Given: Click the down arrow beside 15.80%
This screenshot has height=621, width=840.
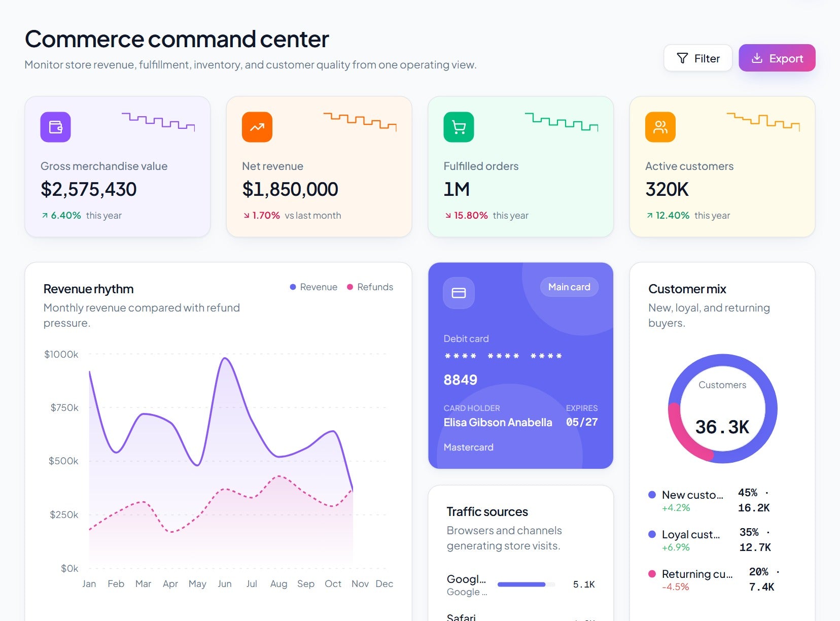Looking at the screenshot, I should (448, 216).
